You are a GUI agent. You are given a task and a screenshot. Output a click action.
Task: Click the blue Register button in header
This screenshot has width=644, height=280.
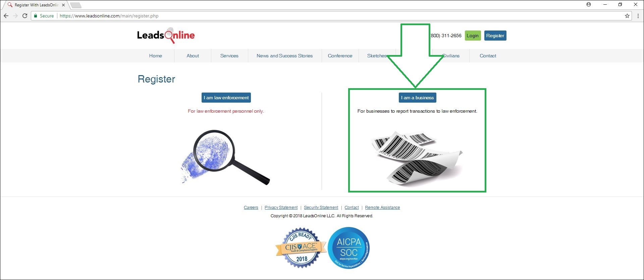(495, 36)
